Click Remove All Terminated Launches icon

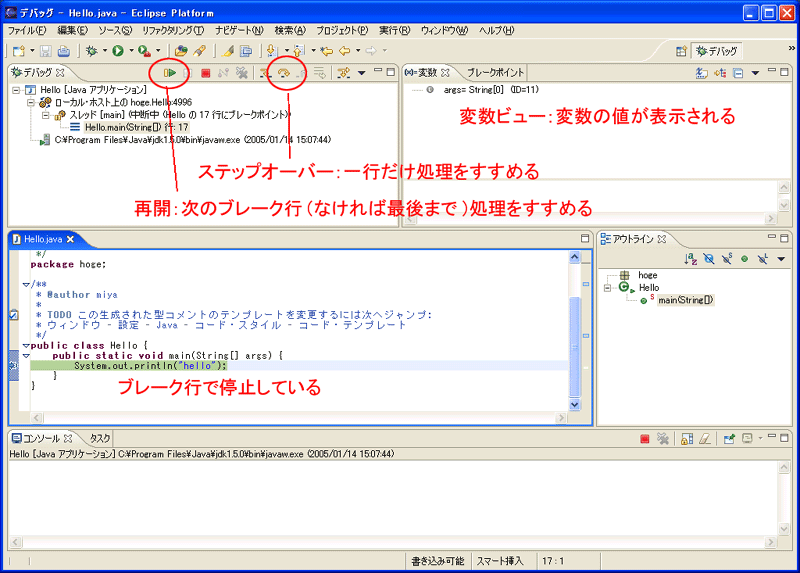[241, 73]
